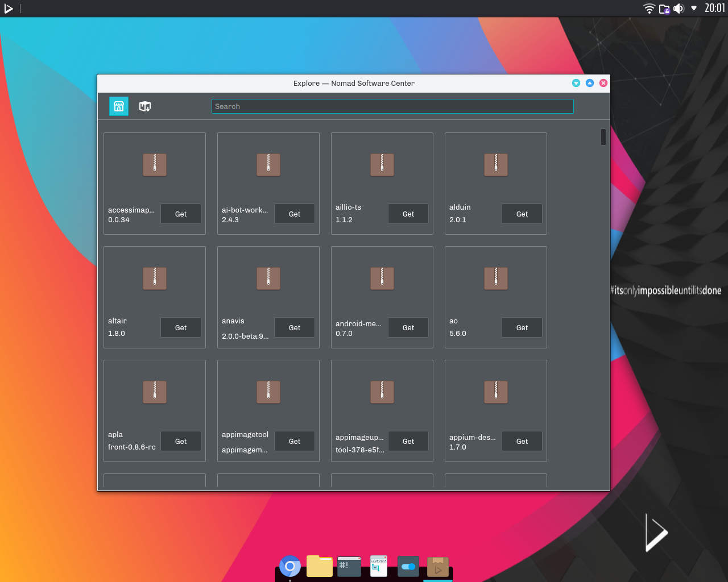Click the alduin package archive icon
This screenshot has width=728, height=582.
tap(496, 165)
